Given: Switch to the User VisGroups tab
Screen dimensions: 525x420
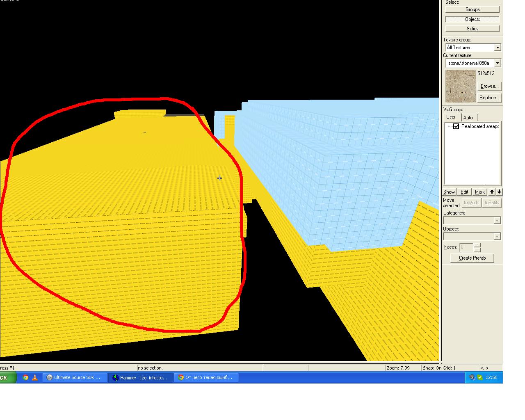Looking at the screenshot, I should (x=451, y=117).
